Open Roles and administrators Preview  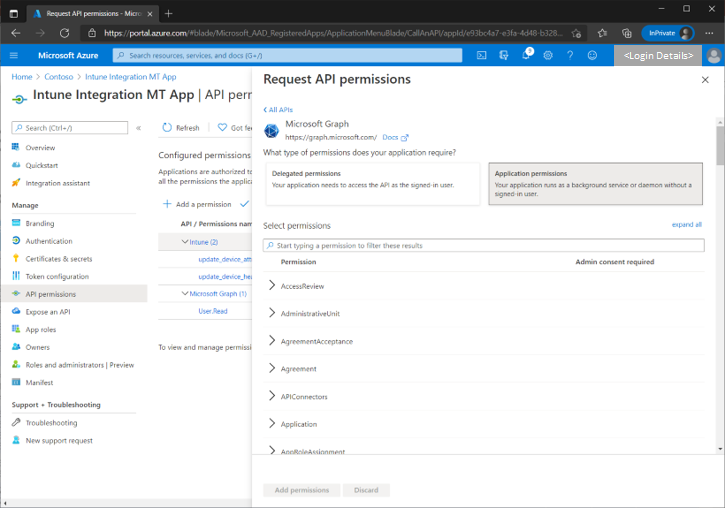click(80, 365)
